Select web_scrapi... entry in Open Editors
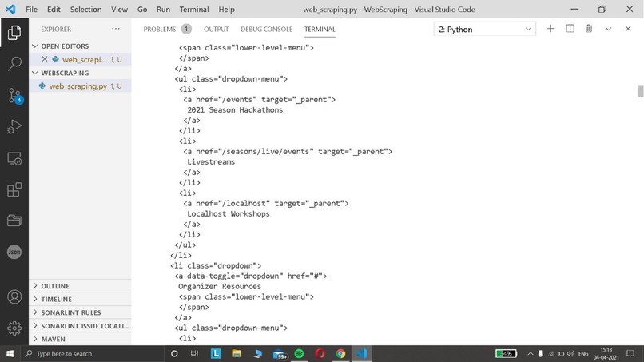 pos(81,59)
